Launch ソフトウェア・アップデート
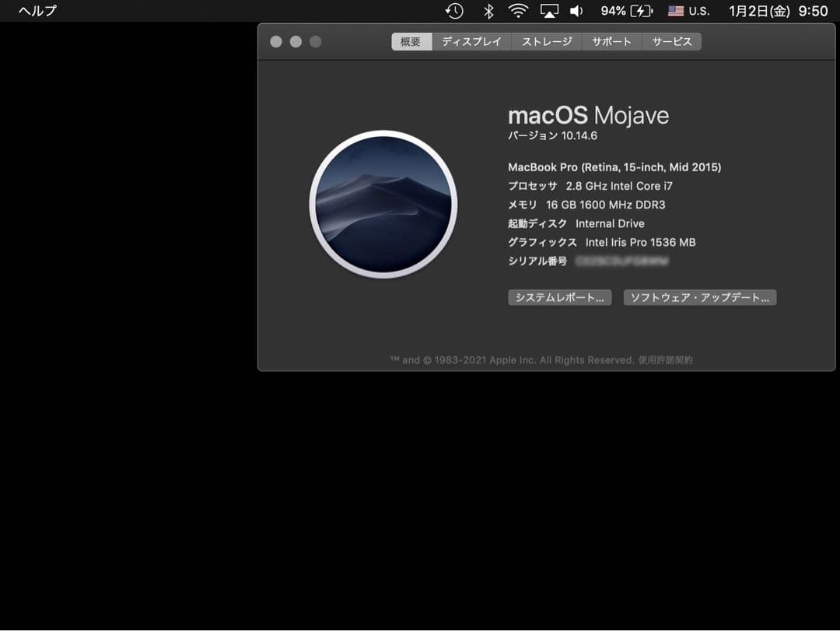Image resolution: width=840 pixels, height=631 pixels. click(x=699, y=297)
